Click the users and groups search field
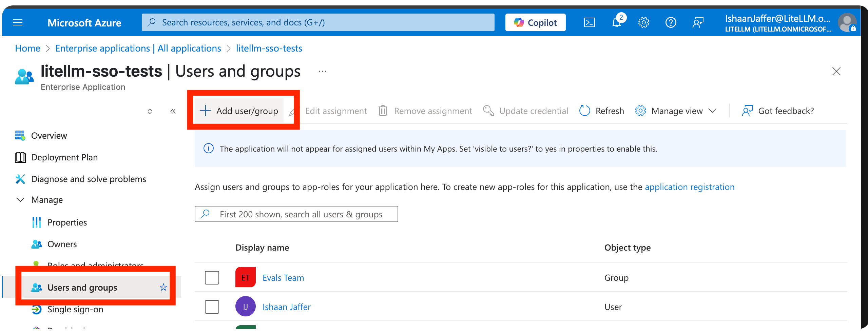Screen dimensions: 868x333 (x=301, y=214)
